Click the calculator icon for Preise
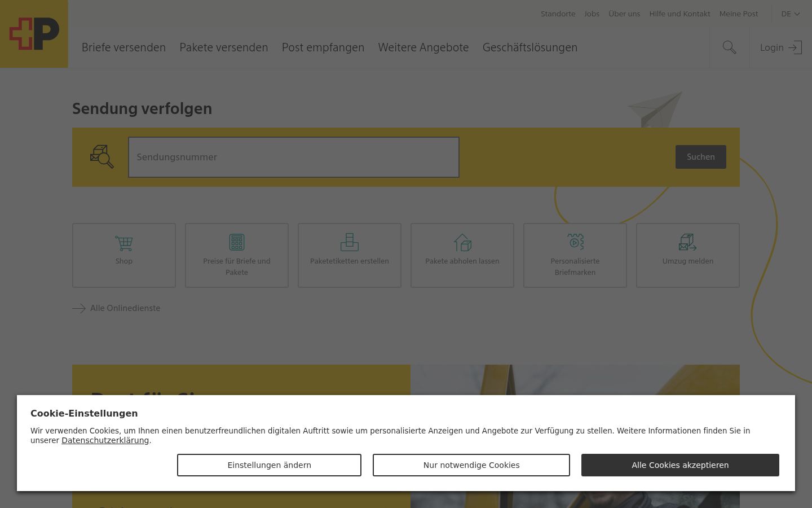The width and height of the screenshot is (812, 508). (237, 242)
